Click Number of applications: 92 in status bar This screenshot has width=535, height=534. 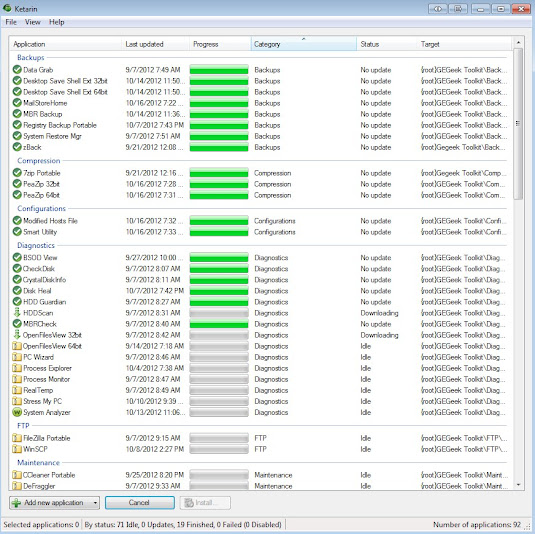coord(477,524)
